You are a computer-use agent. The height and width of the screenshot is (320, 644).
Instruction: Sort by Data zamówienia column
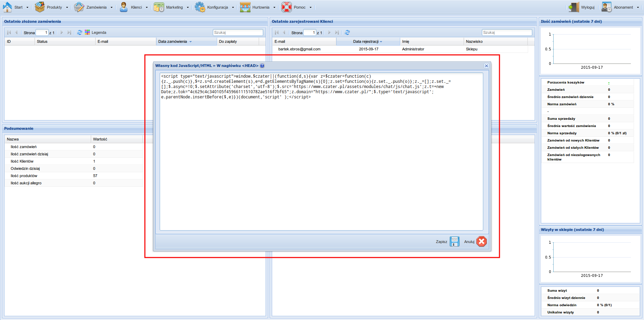[x=186, y=41]
